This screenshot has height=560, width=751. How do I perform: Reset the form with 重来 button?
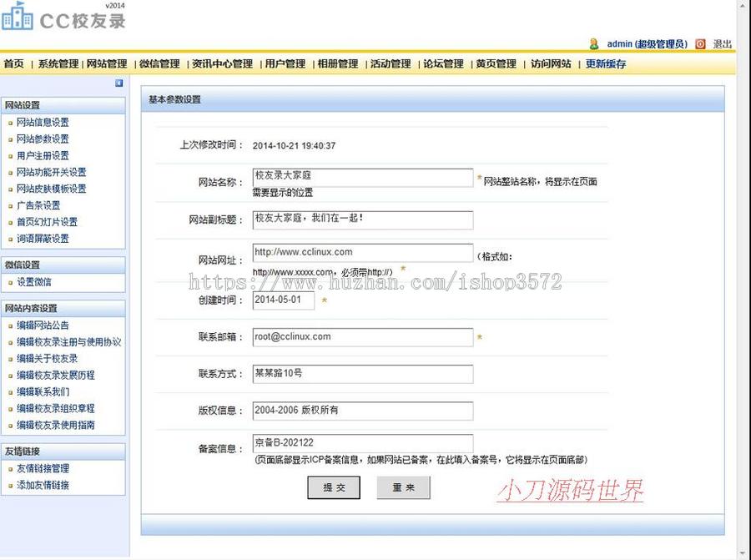coord(403,487)
